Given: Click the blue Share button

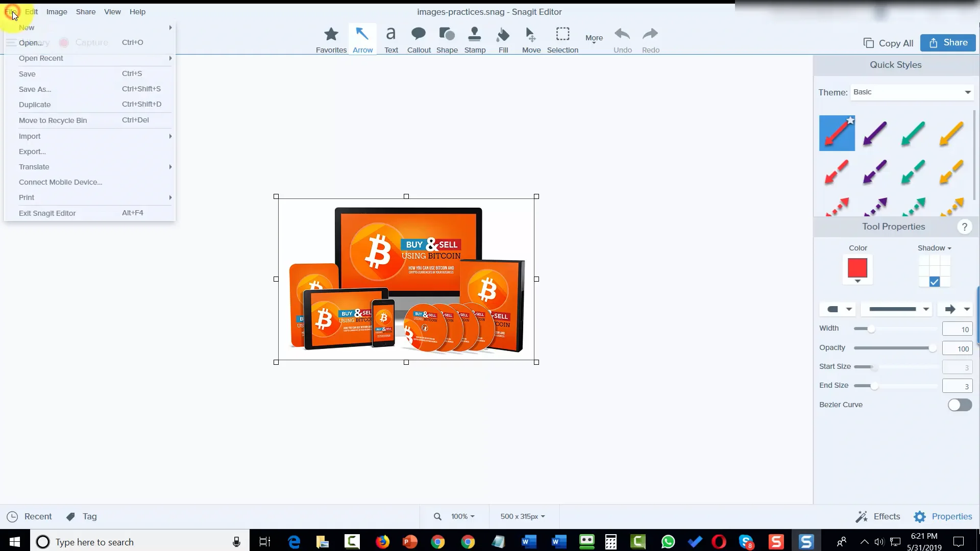Looking at the screenshot, I should coord(948,43).
